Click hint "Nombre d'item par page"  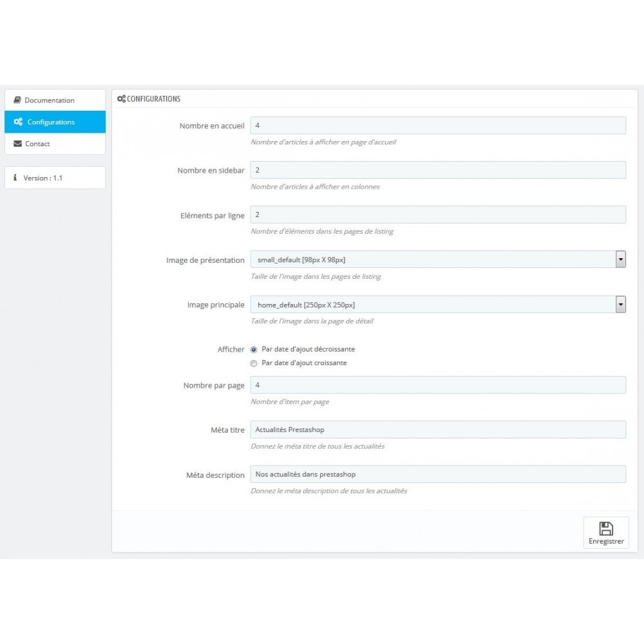[290, 402]
